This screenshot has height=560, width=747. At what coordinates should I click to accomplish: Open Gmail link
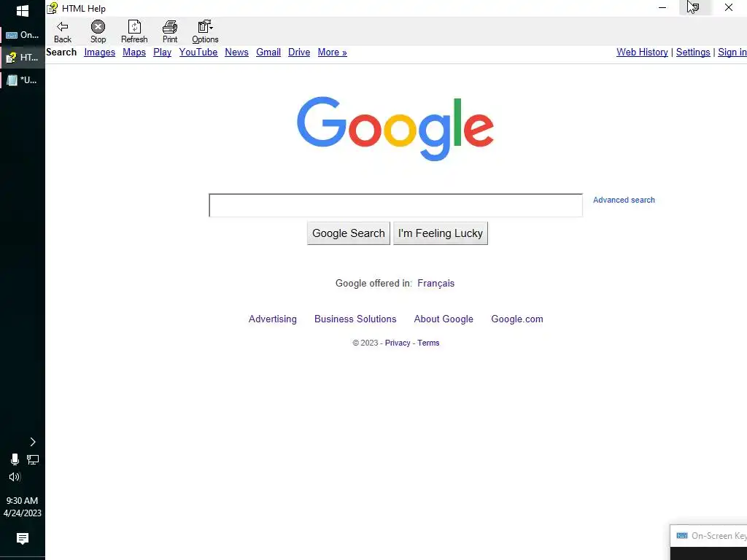268,52
